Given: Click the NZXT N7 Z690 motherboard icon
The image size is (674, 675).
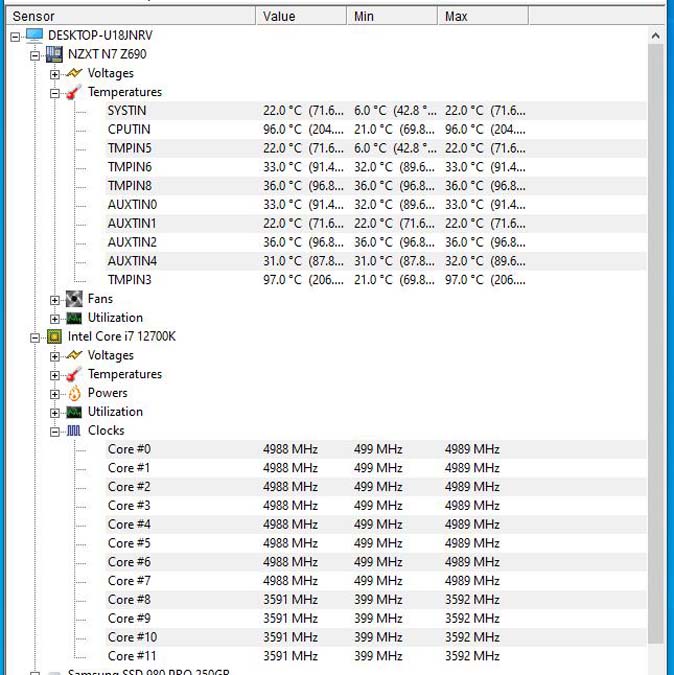Looking at the screenshot, I should (54, 54).
